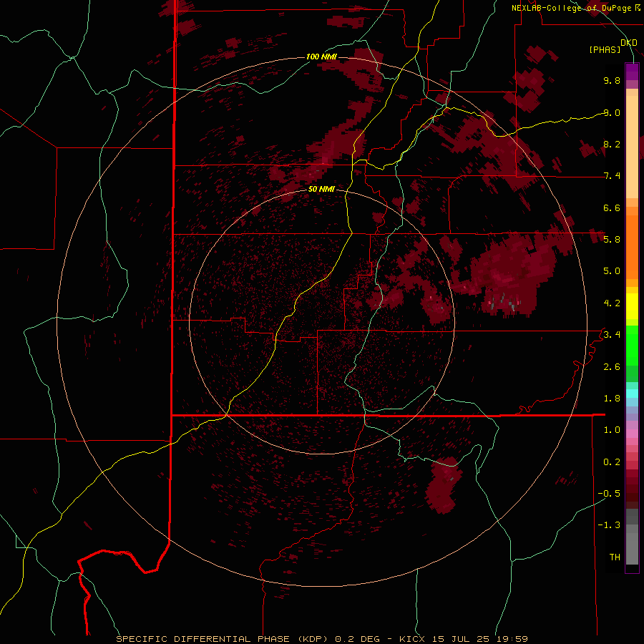Click the 3.4 value on color scale
644x644 pixels.
(612, 334)
